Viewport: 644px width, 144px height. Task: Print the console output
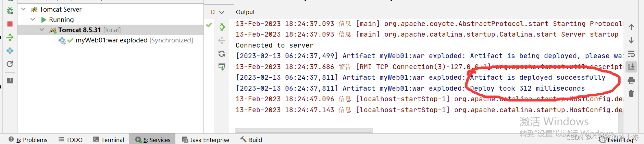[x=631, y=81]
